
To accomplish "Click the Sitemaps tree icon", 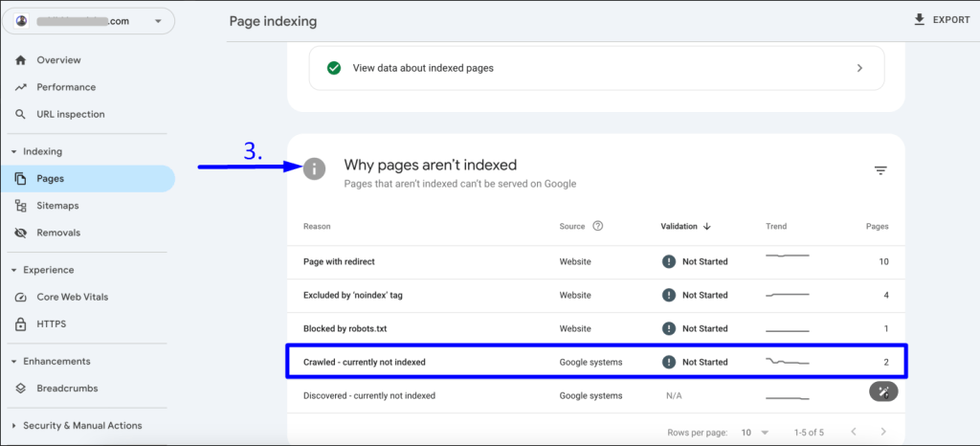I will pos(21,206).
